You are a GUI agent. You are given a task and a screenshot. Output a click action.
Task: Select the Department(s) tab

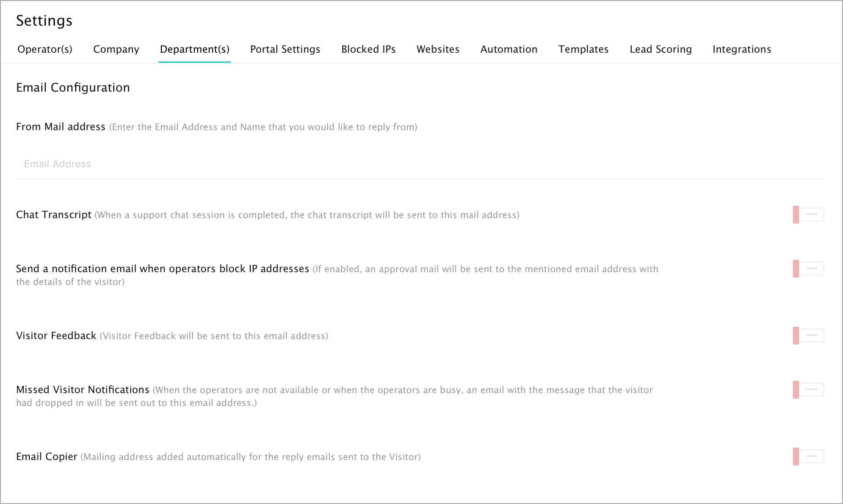tap(195, 49)
